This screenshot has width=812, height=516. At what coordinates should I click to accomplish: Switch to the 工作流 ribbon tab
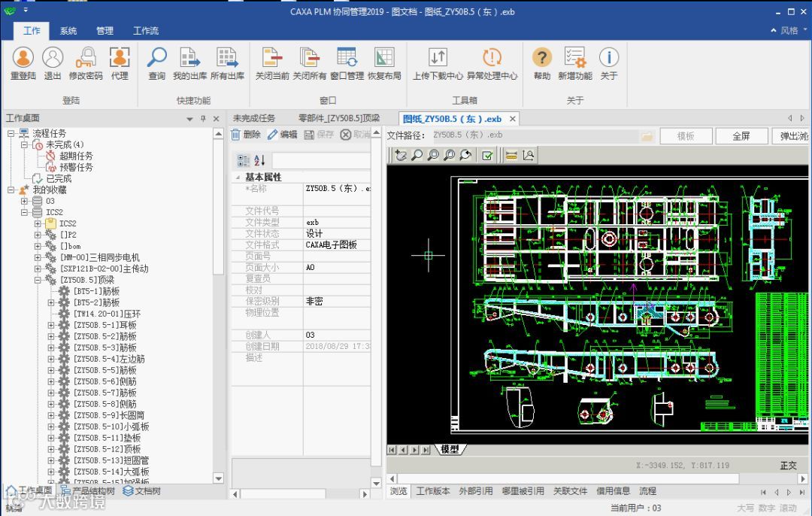coord(146,31)
